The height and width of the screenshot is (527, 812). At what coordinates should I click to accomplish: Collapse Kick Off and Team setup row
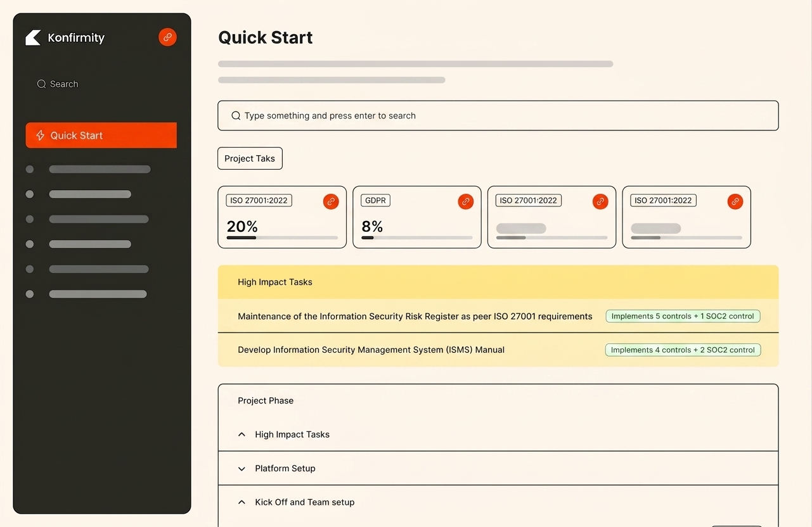(498, 502)
